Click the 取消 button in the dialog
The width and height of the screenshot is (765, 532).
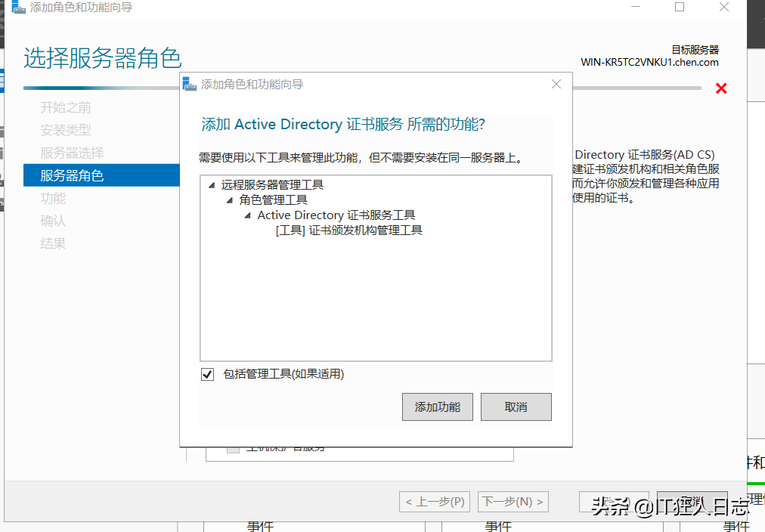(516, 407)
